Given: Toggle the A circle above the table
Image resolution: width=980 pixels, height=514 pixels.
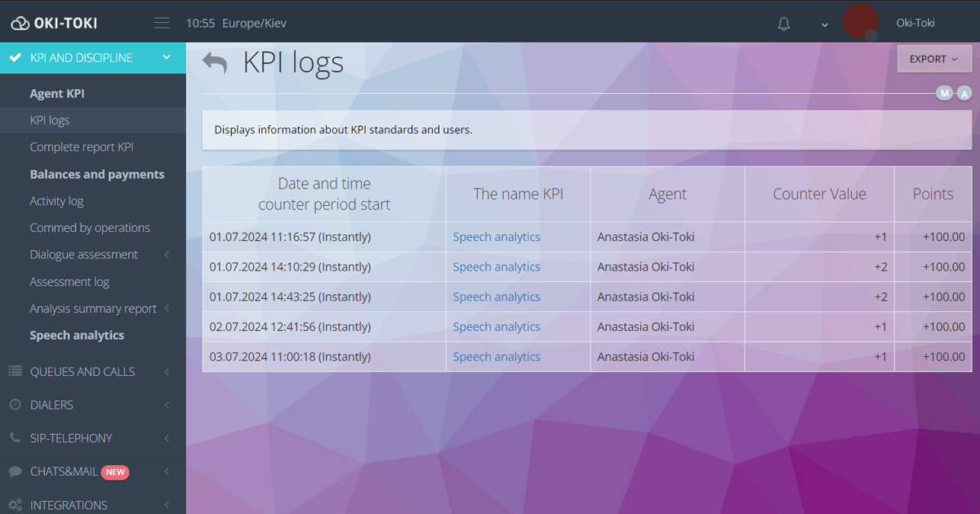Looking at the screenshot, I should pos(964,93).
